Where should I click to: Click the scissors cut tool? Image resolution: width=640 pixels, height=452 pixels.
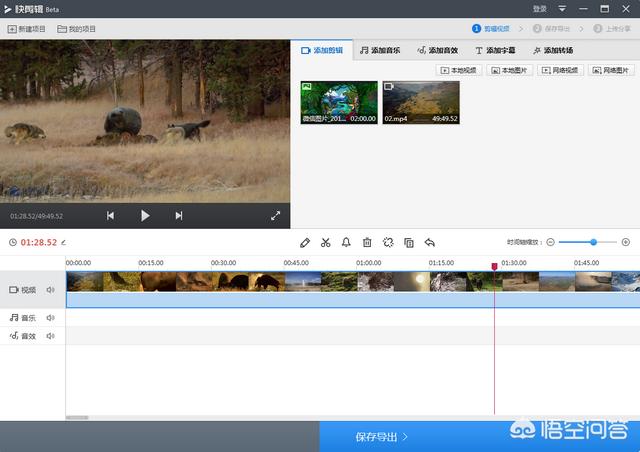coord(325,242)
